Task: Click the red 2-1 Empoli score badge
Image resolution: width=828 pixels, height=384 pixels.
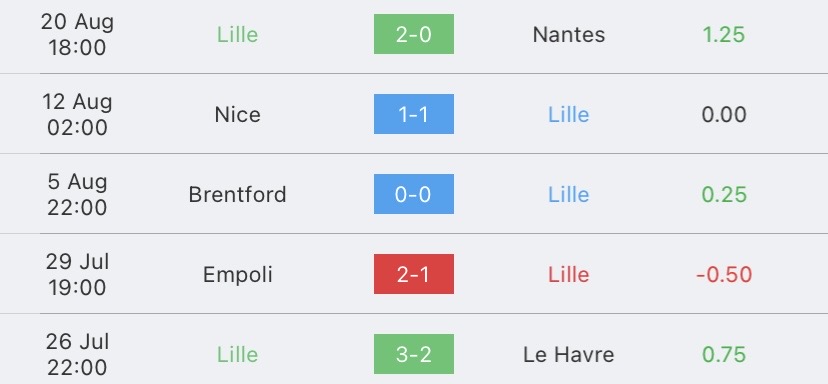Action: (x=413, y=274)
